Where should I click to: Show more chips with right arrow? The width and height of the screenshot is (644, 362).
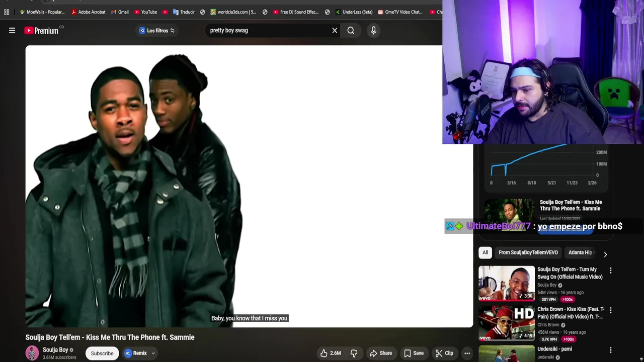coord(605,254)
